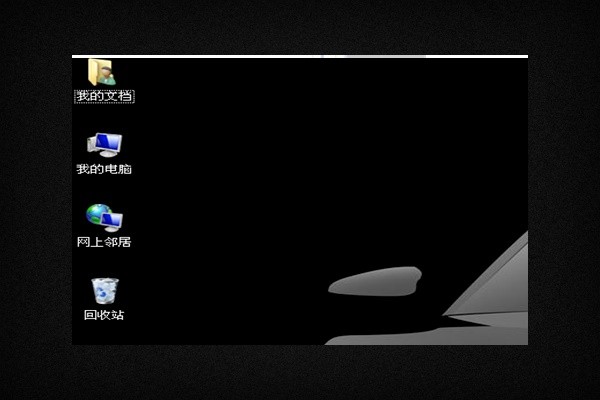Click empty black desktop area in center
Image resolution: width=600 pixels, height=400 pixels.
click(300, 180)
